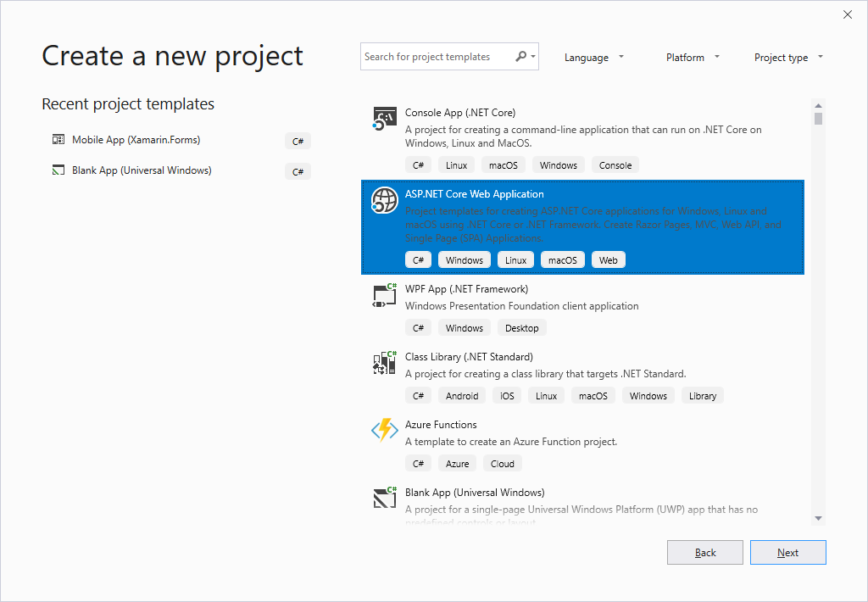Select recent Blank App (Universal Windows) template
Screen dimensions: 868x602
[x=142, y=170]
